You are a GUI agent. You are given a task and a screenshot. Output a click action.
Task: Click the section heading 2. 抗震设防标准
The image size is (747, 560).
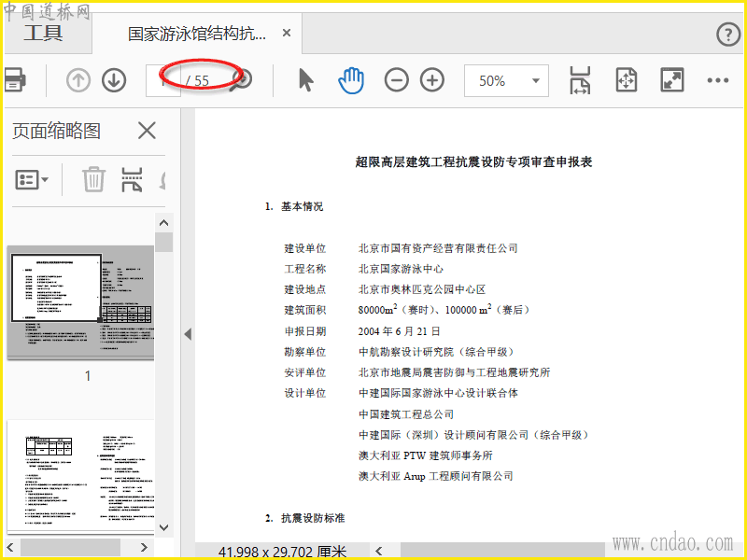click(x=305, y=518)
